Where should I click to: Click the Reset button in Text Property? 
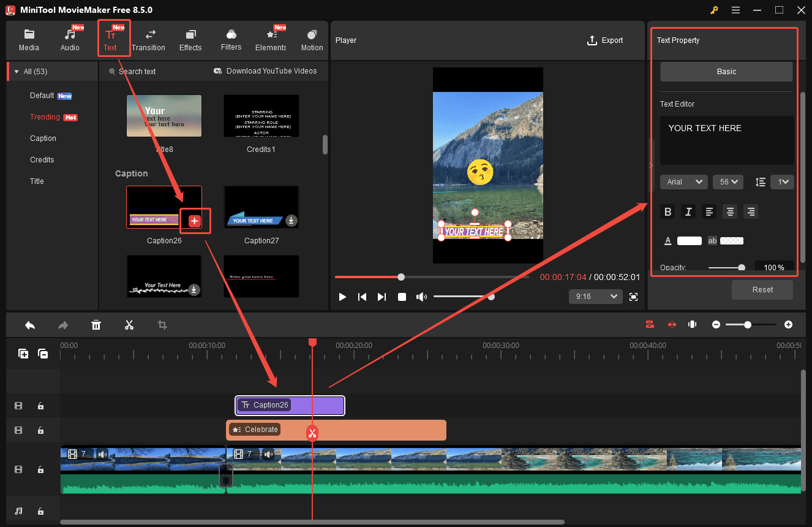762,289
